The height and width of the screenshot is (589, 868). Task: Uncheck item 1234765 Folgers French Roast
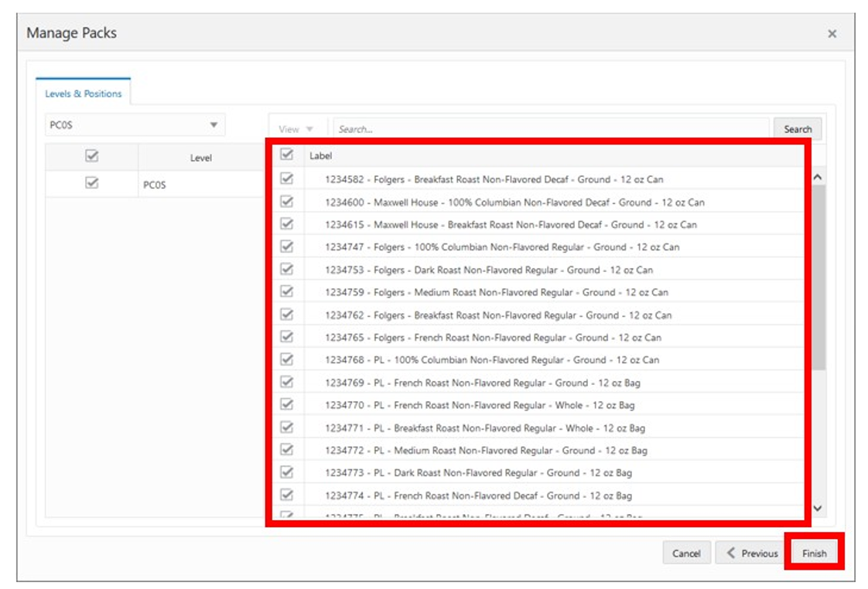tap(287, 337)
